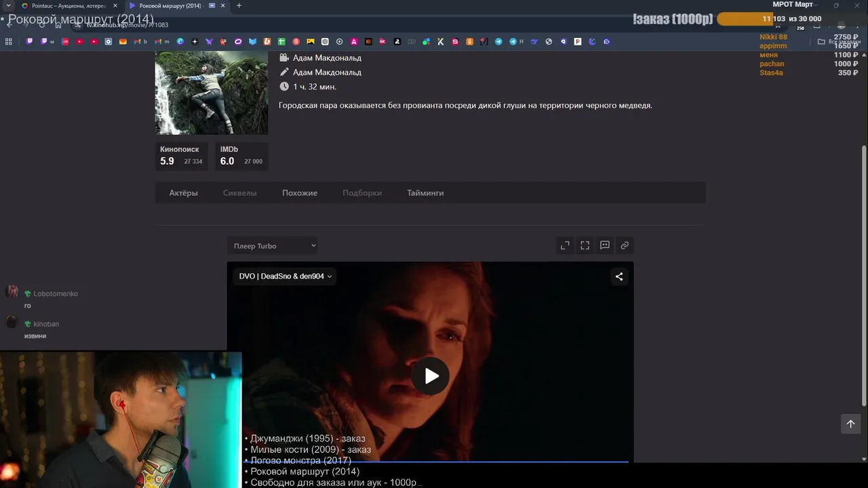Click director link Адам Макдональд beside the clapperboard icon
Viewport: 868px width, 488px height.
pos(327,58)
